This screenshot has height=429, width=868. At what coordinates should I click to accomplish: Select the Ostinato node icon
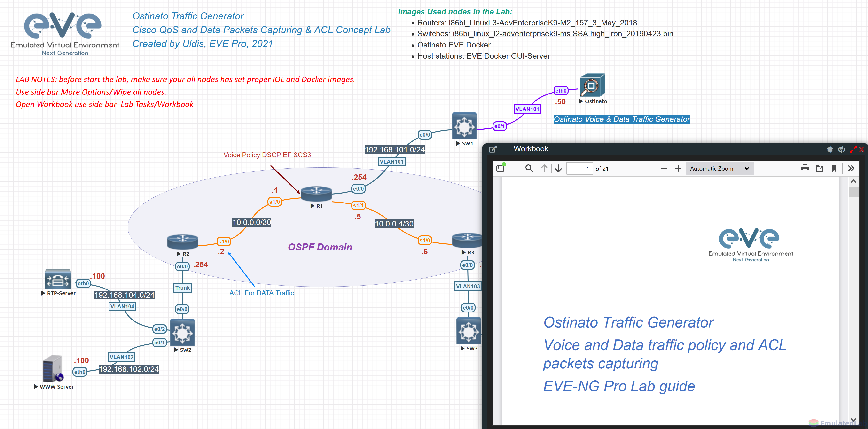pos(592,85)
